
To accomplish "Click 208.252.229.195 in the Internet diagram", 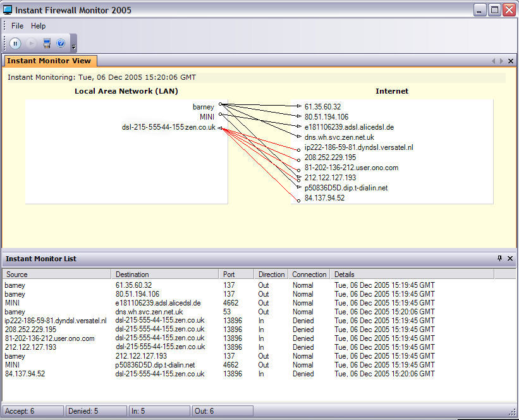I will tap(331, 157).
